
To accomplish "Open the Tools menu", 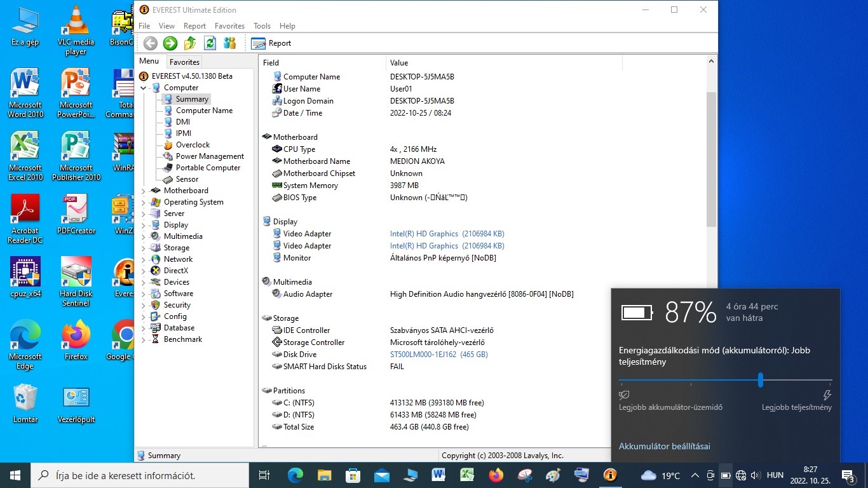I will [x=262, y=26].
